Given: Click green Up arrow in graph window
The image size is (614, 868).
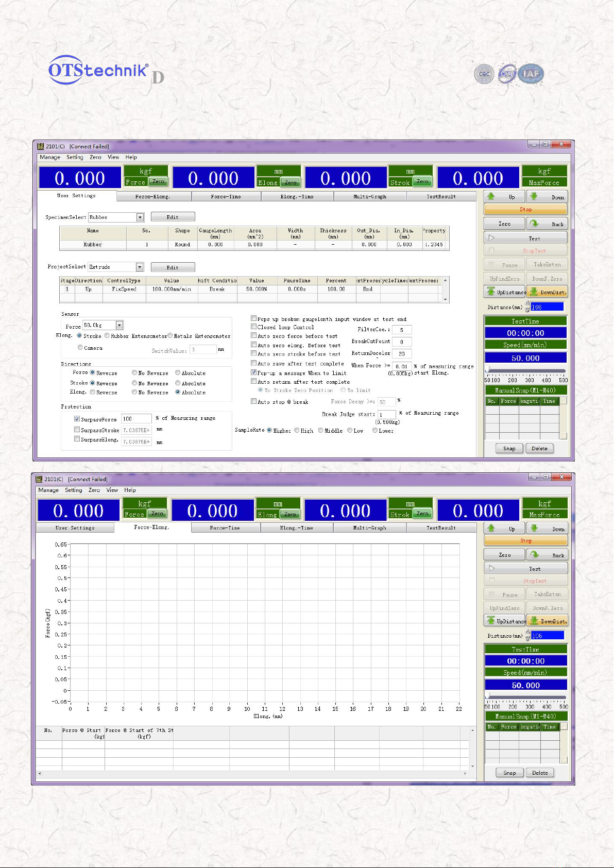Looking at the screenshot, I should [x=504, y=528].
